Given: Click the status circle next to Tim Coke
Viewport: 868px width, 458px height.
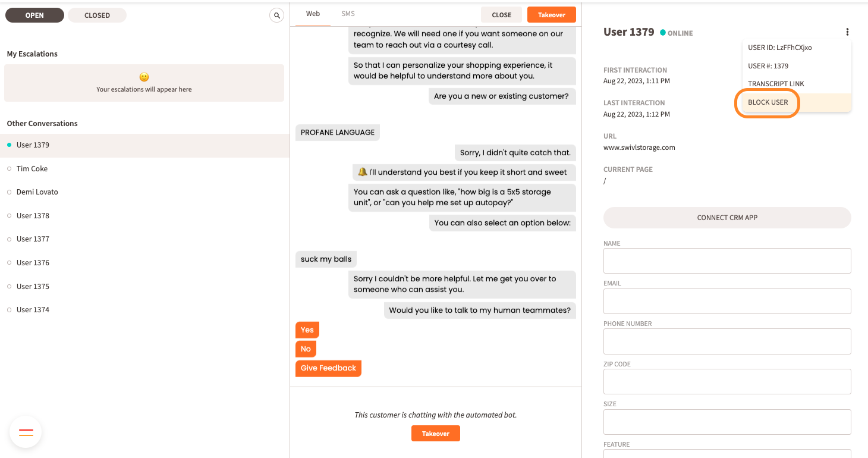Looking at the screenshot, I should click(x=9, y=168).
